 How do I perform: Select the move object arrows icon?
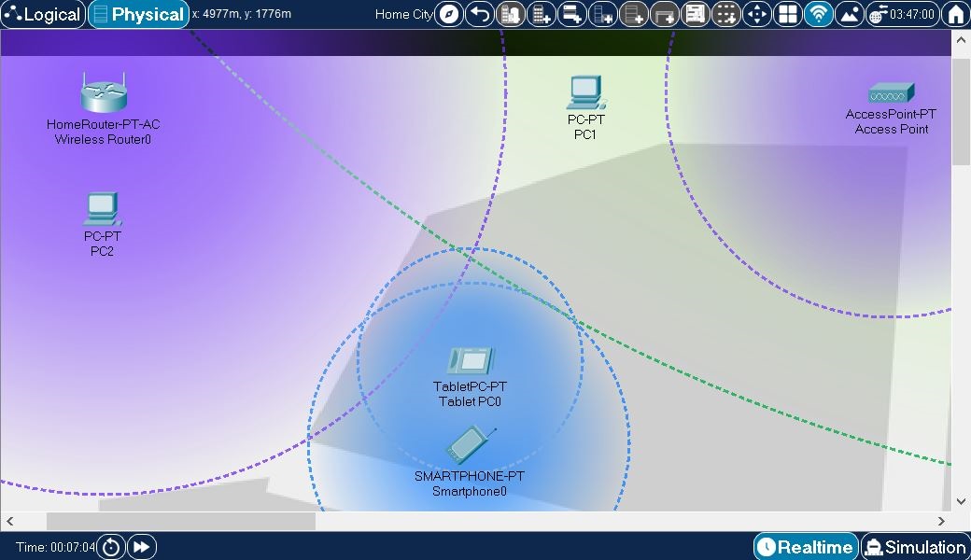757,14
